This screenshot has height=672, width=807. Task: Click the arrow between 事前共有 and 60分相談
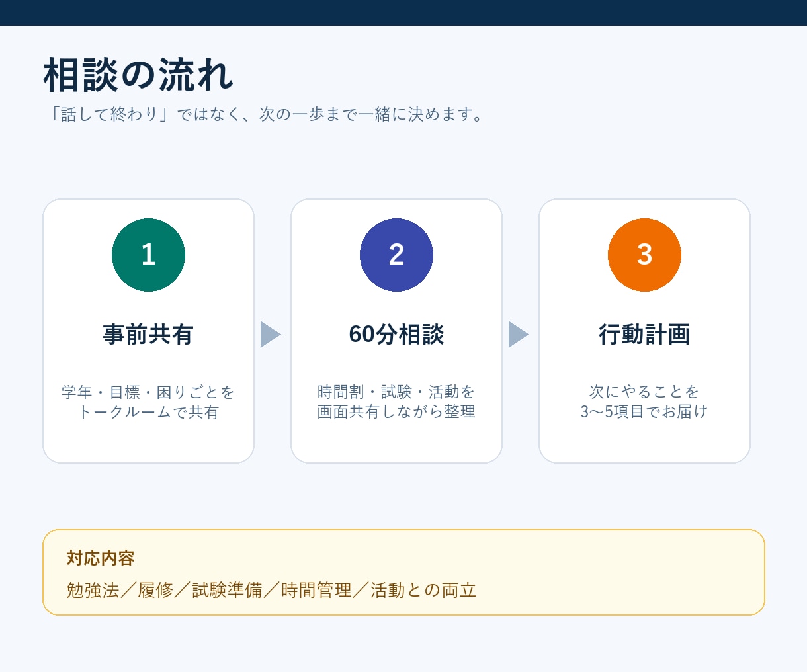click(271, 334)
